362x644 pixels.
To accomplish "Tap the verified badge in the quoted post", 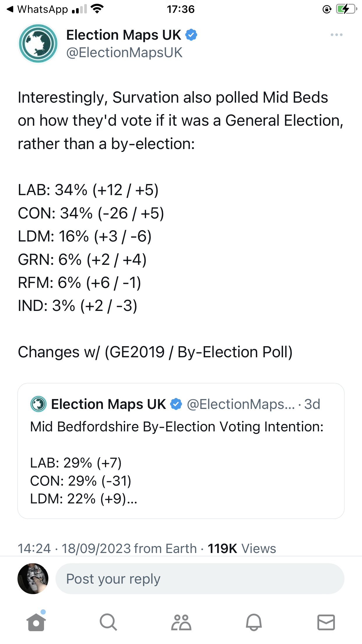I will tap(176, 404).
